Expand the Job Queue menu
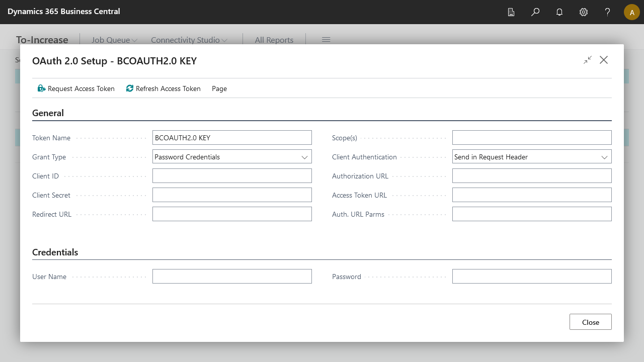The height and width of the screenshot is (362, 644). (x=114, y=40)
